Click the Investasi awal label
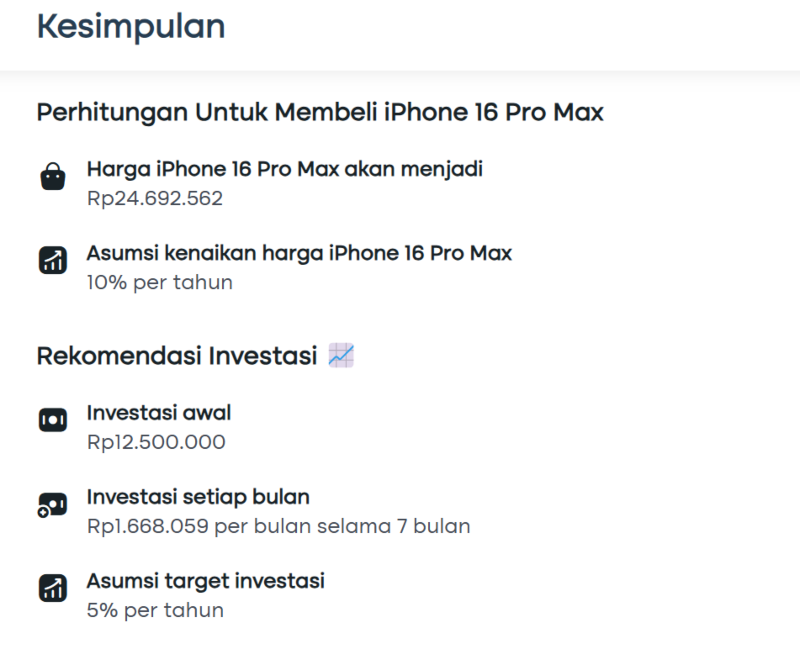Viewport: 800px width, 665px height. point(159,413)
